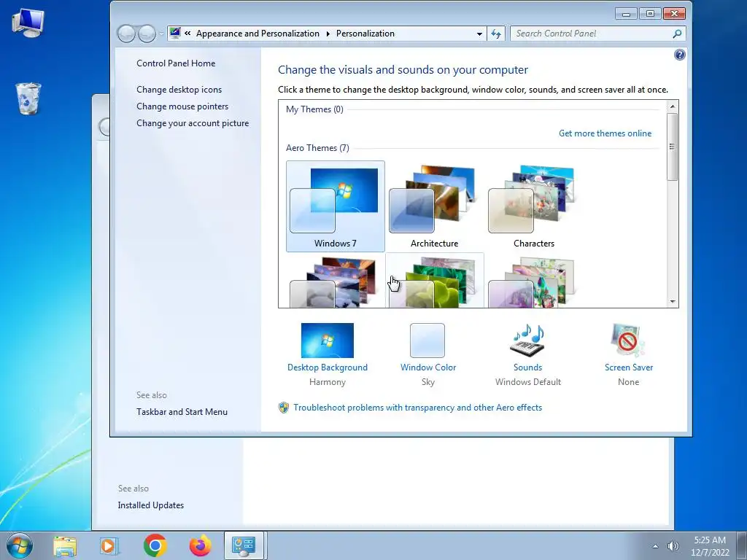Maximize the Personalization window

(650, 13)
